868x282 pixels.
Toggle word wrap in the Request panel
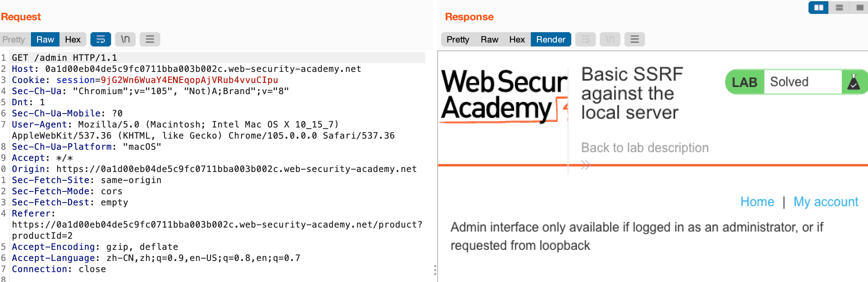pos(101,39)
